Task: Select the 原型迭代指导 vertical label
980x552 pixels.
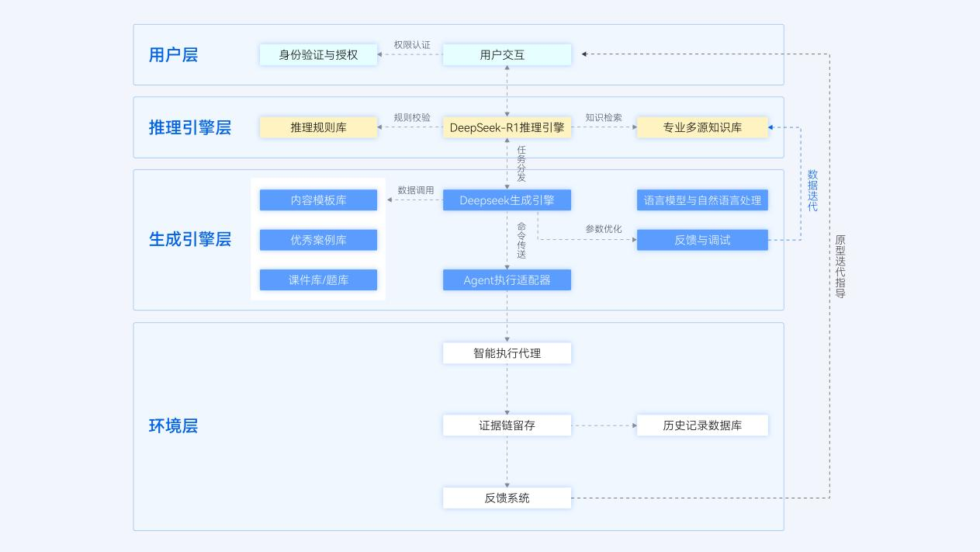Action: (840, 266)
